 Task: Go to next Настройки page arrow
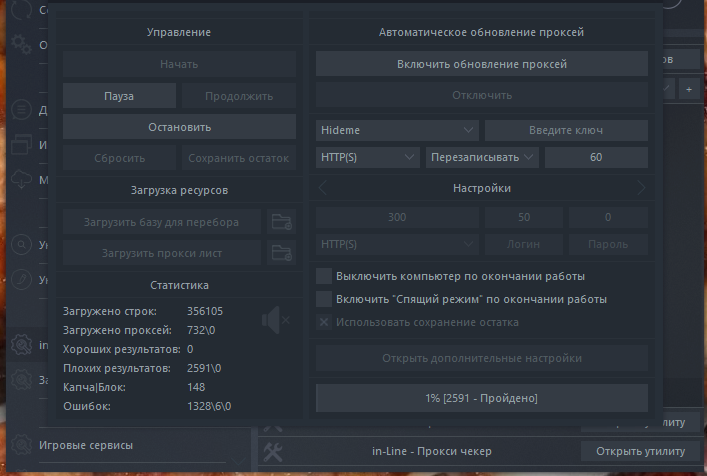click(641, 188)
